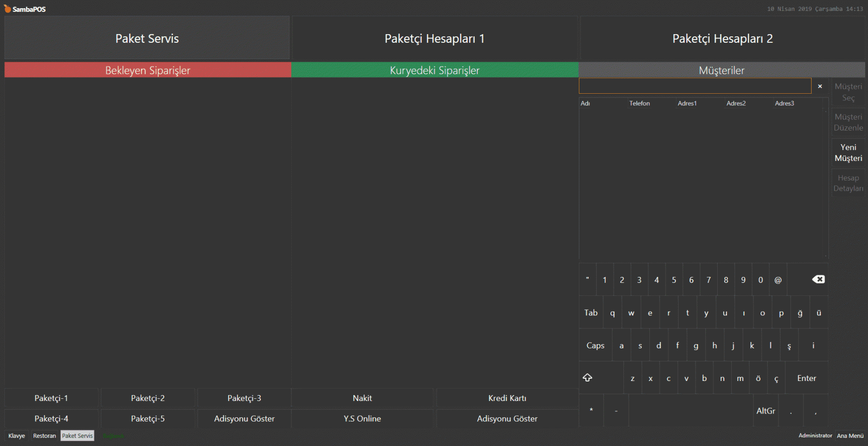Choose the Y.S Online button
The height and width of the screenshot is (446, 868).
362,418
